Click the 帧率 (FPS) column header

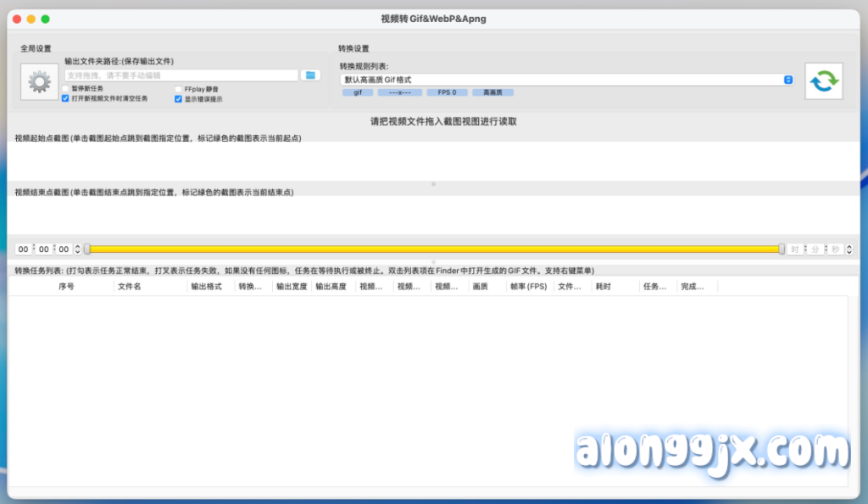point(527,287)
